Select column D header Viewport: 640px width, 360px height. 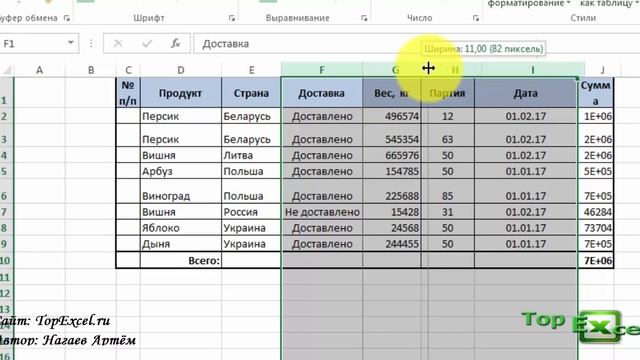[181, 70]
